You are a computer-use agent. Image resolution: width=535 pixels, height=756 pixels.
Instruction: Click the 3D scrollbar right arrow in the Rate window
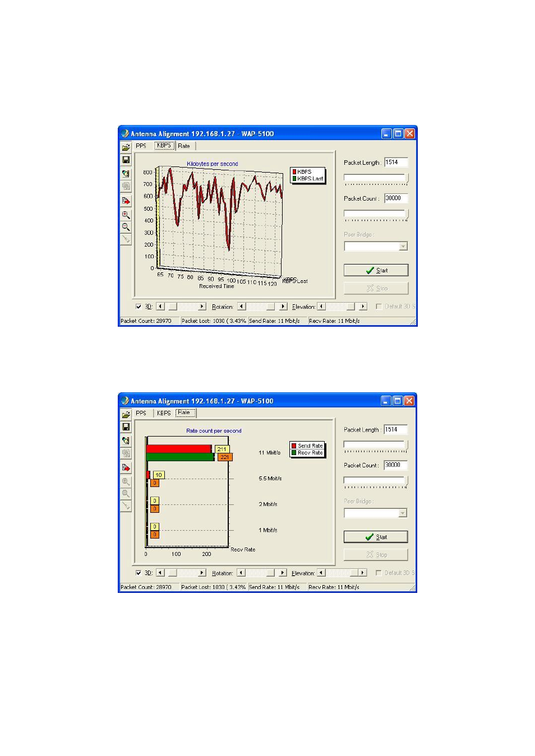(202, 573)
